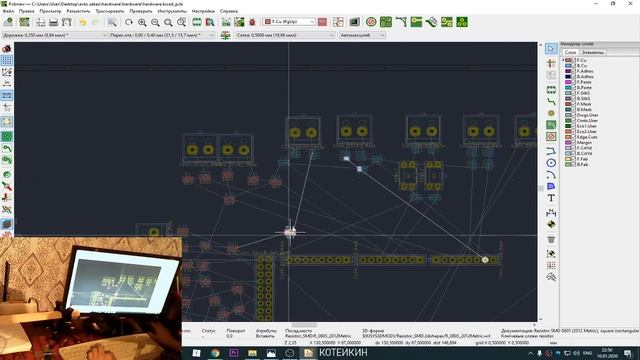Open the Справка menu
The image size is (640, 360).
point(229,11)
